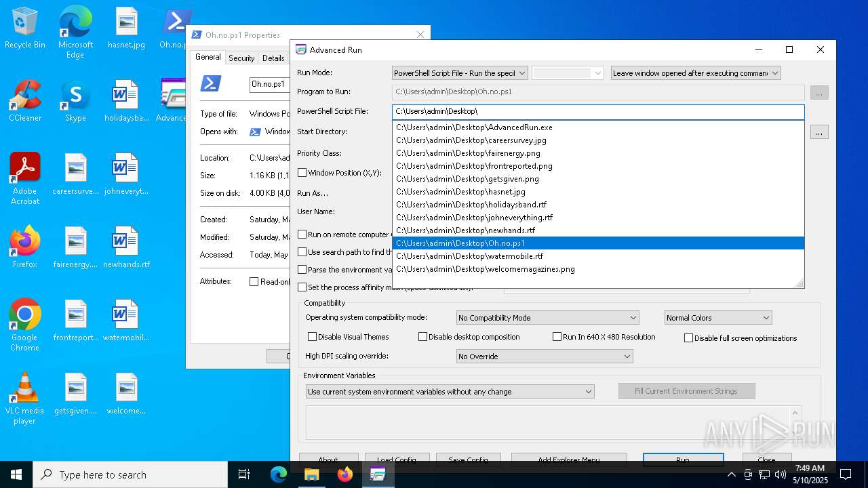Image resolution: width=868 pixels, height=488 pixels.
Task: Open the notification center icon
Action: point(846,474)
